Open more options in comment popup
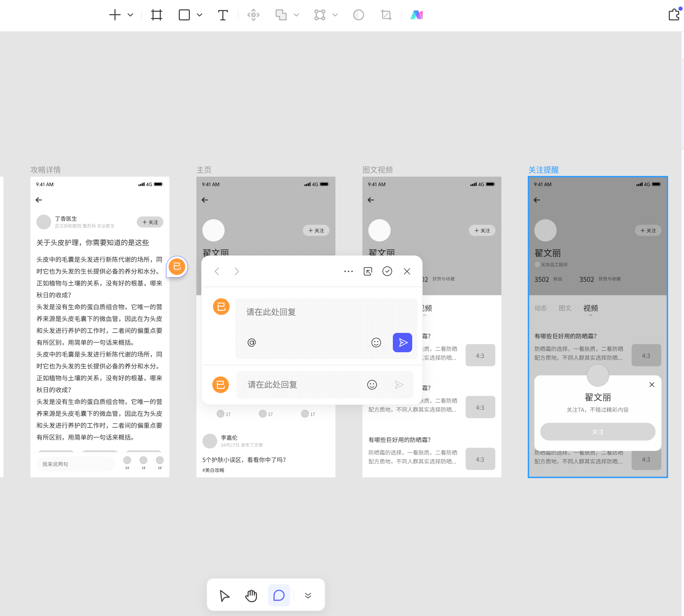Viewport: 684px width, 616px height. click(349, 271)
